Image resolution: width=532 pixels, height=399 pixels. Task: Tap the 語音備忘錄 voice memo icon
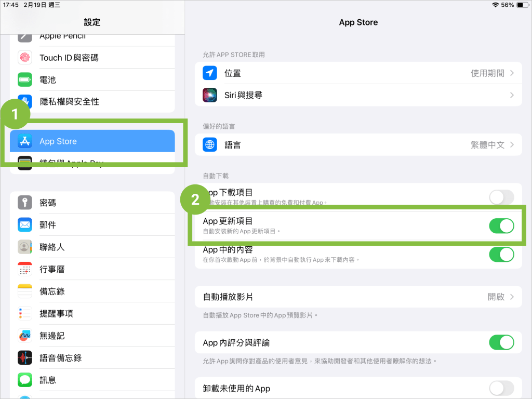click(x=25, y=358)
